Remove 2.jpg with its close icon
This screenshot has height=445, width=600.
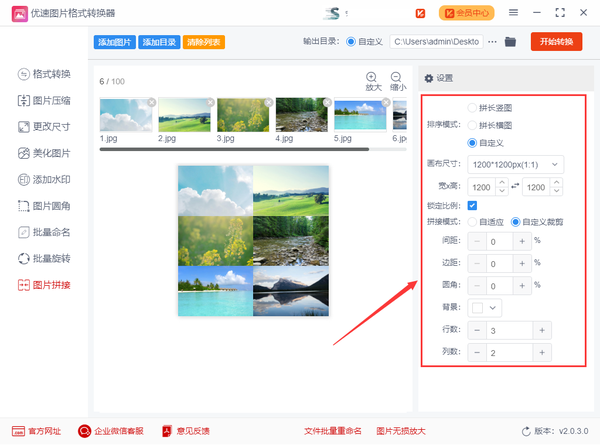click(210, 102)
